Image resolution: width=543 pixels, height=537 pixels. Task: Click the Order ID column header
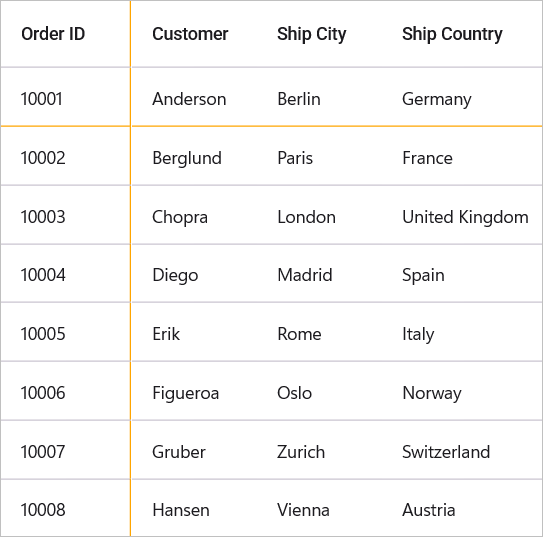[65, 34]
